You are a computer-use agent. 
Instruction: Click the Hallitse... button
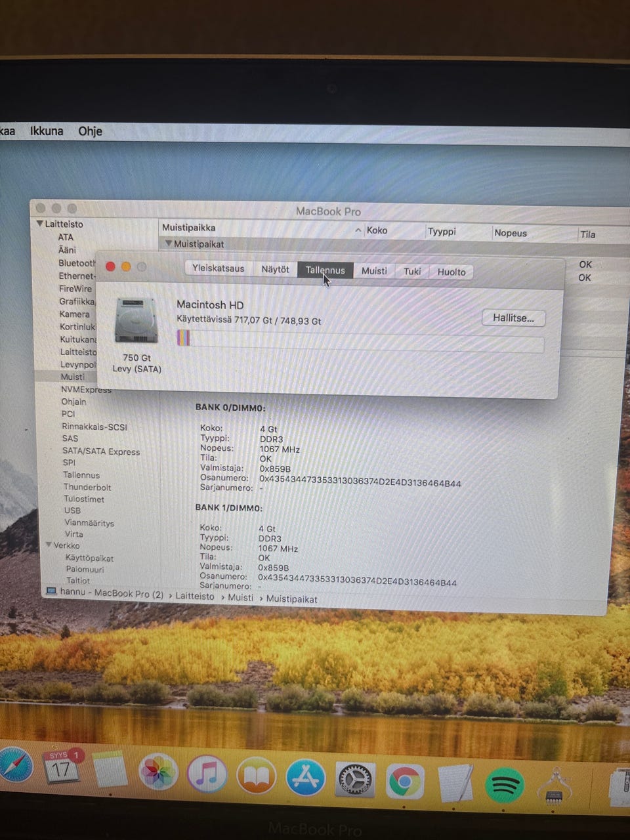tap(513, 318)
